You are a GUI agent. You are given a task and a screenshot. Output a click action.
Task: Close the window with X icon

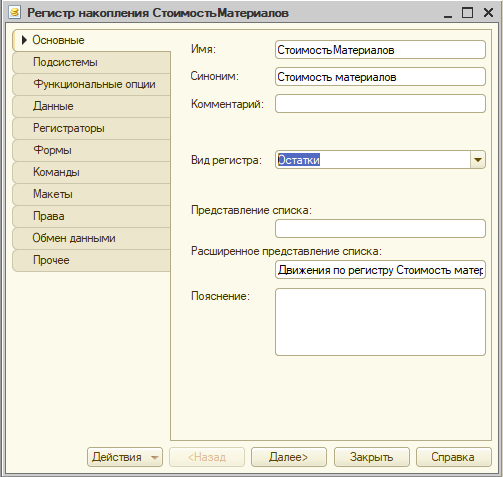point(489,13)
